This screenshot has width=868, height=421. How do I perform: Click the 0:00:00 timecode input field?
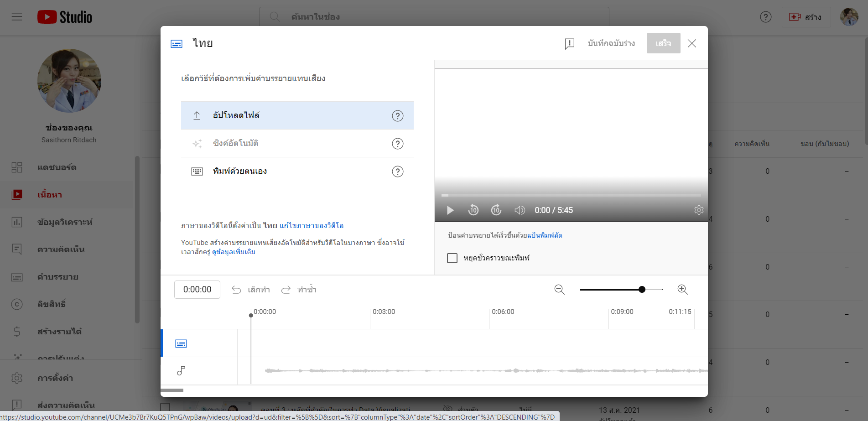point(197,290)
